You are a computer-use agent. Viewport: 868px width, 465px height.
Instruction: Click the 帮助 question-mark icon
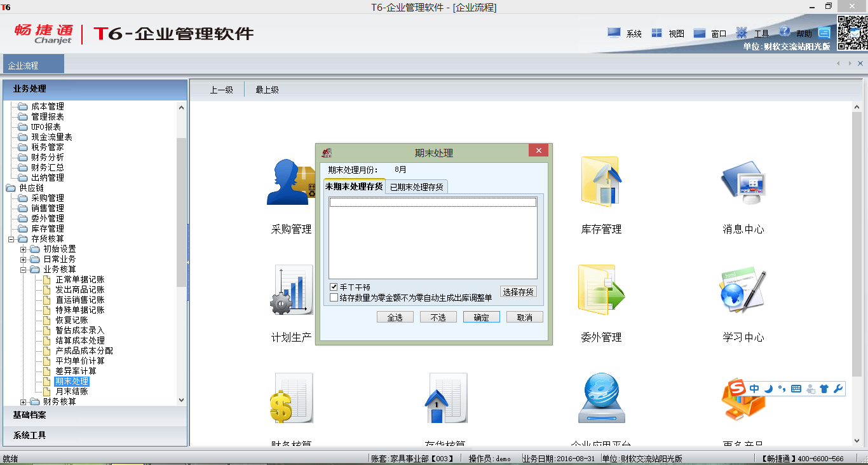[x=785, y=31]
